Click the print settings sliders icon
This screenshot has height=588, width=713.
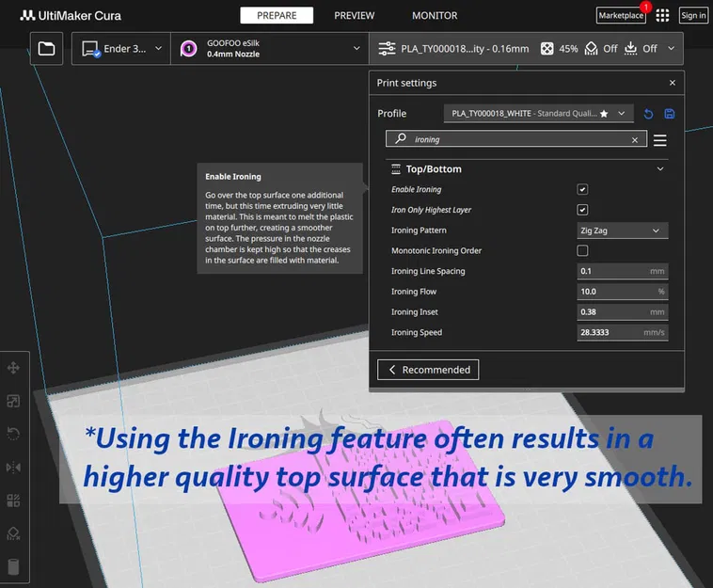coord(387,49)
